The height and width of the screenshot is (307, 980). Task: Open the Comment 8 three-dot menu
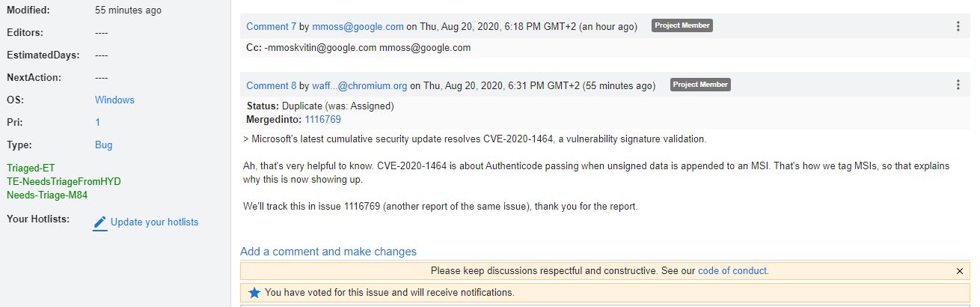point(958,85)
